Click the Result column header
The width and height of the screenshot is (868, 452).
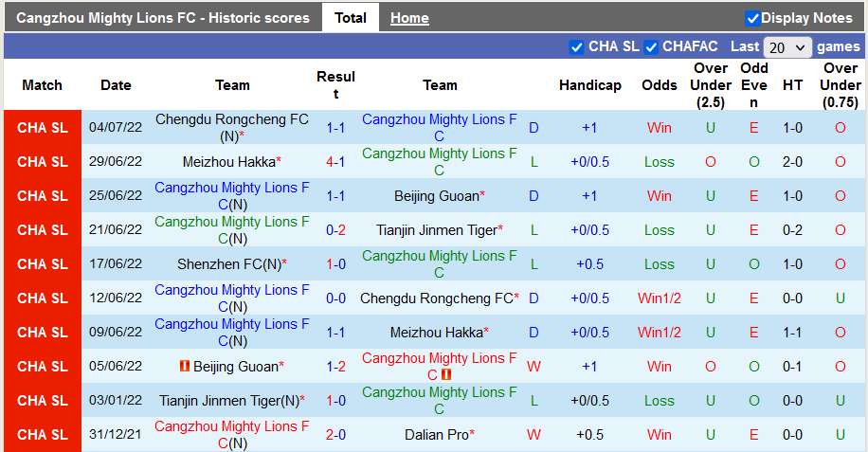(x=335, y=85)
